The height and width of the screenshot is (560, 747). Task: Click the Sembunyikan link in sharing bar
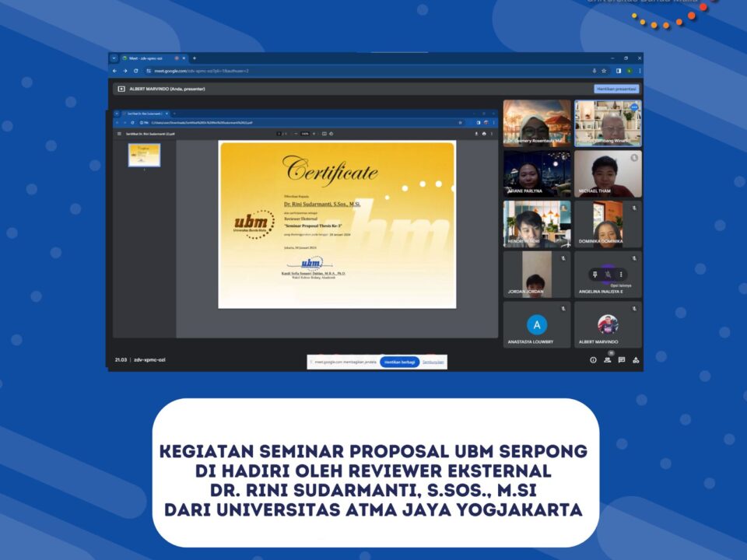(433, 362)
